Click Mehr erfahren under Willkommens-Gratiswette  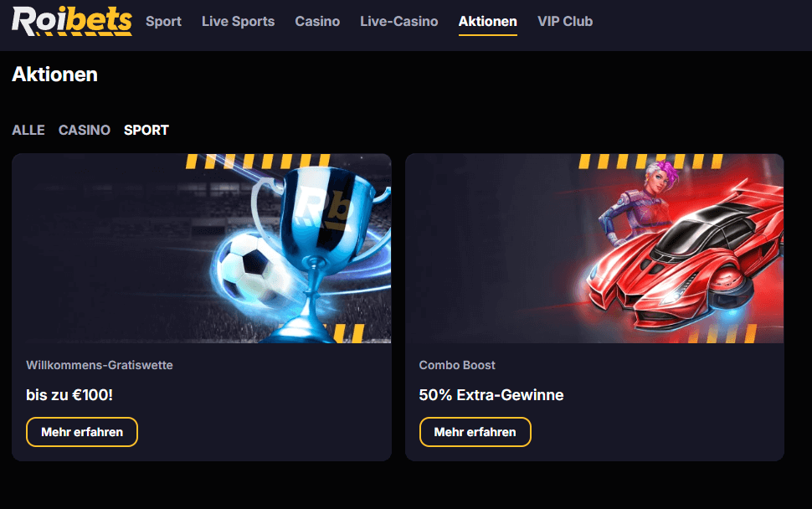[82, 432]
